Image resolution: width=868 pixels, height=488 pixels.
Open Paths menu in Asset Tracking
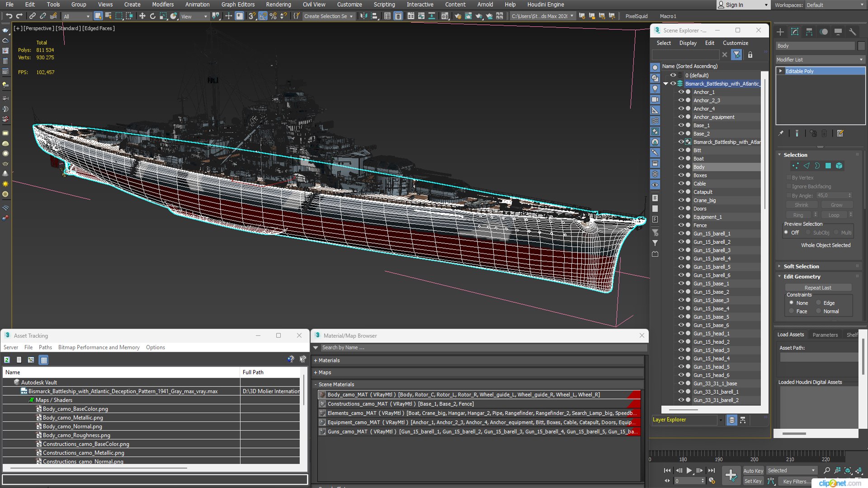click(x=45, y=347)
